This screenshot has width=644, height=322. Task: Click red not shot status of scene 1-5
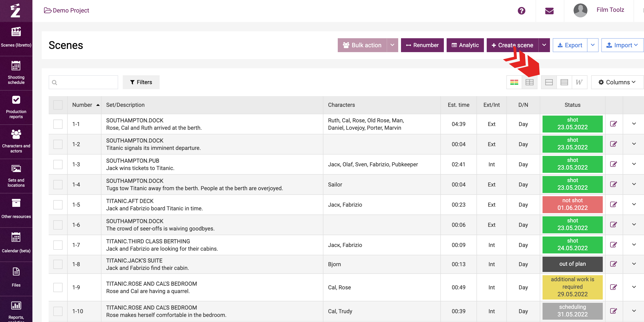click(572, 205)
